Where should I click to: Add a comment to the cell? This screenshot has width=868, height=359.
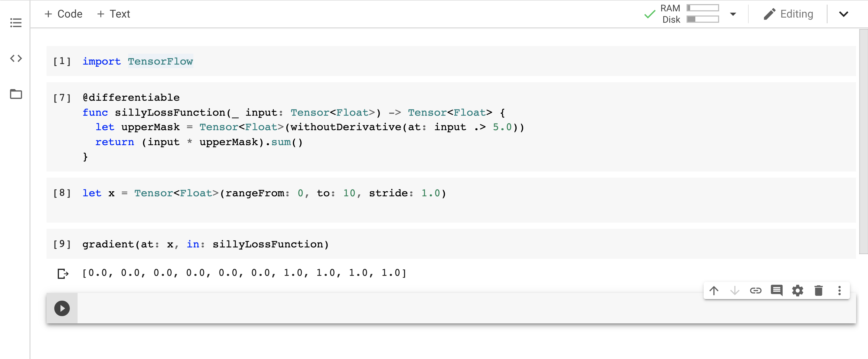pyautogui.click(x=777, y=290)
